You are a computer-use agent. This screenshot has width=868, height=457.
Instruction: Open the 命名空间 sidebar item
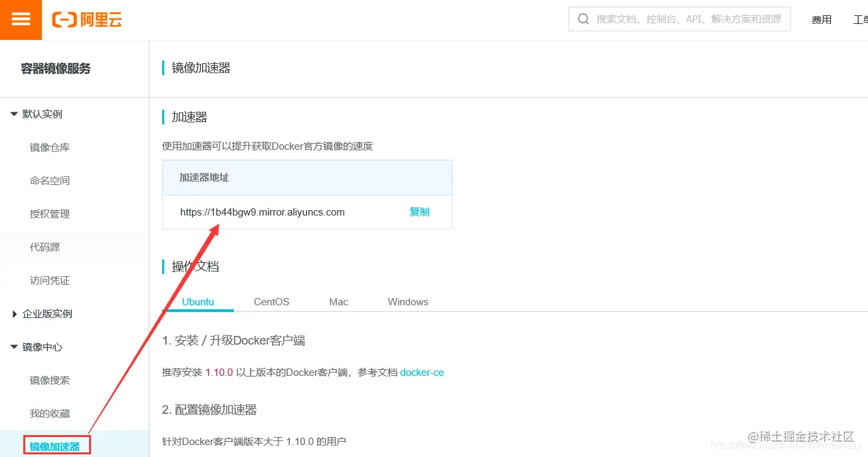(49, 180)
